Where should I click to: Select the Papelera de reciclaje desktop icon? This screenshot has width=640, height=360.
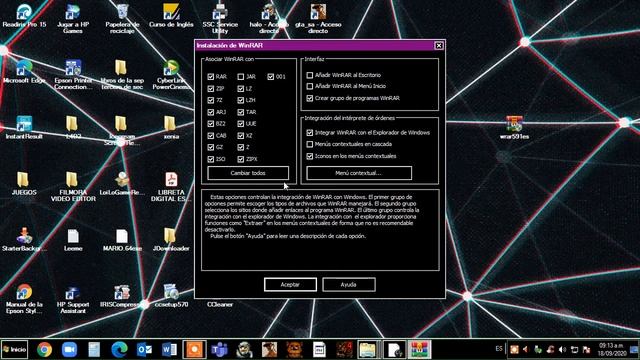122,18
